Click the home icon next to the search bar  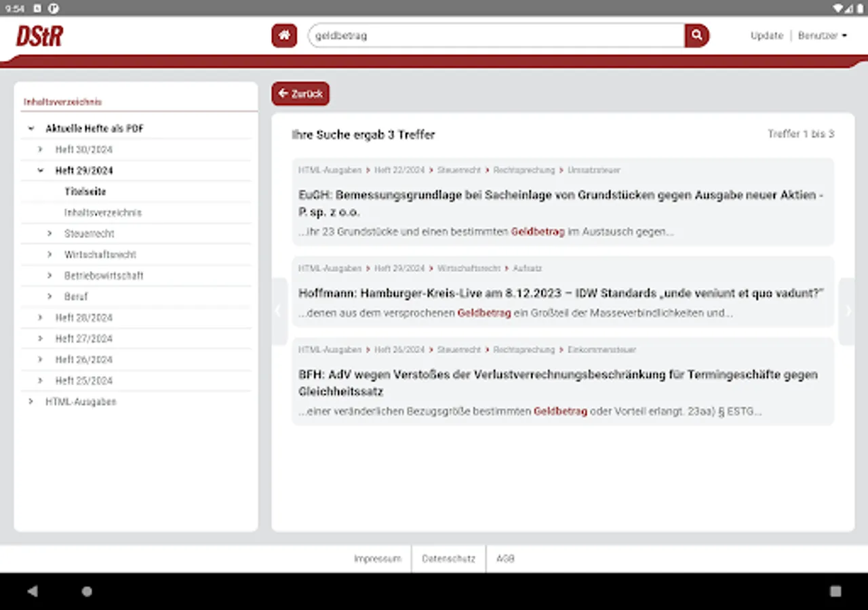click(283, 35)
